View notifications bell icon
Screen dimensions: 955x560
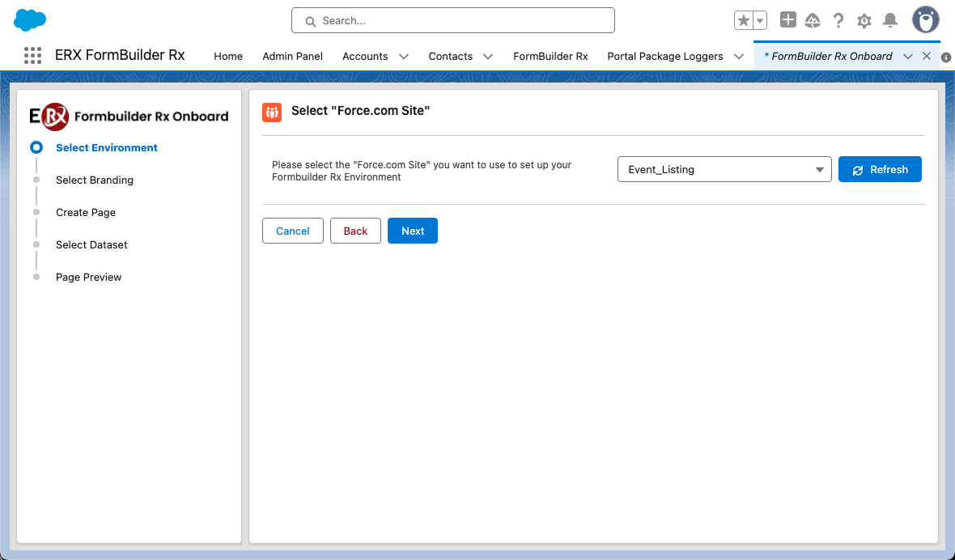click(890, 20)
